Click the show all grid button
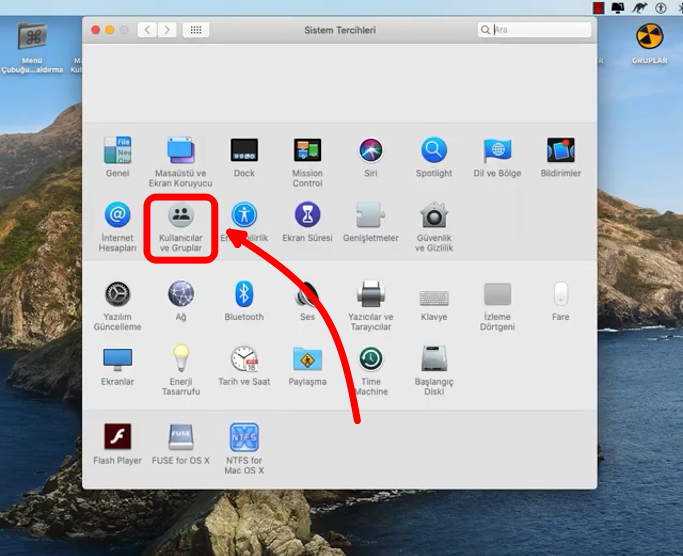 pyautogui.click(x=195, y=30)
